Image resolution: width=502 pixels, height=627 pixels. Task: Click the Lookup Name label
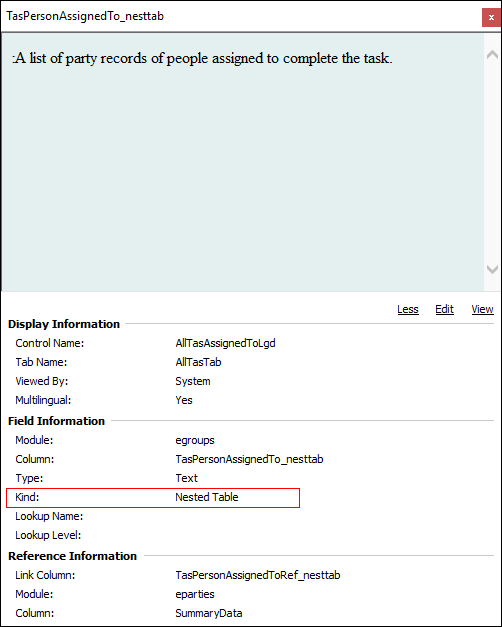pos(49,516)
